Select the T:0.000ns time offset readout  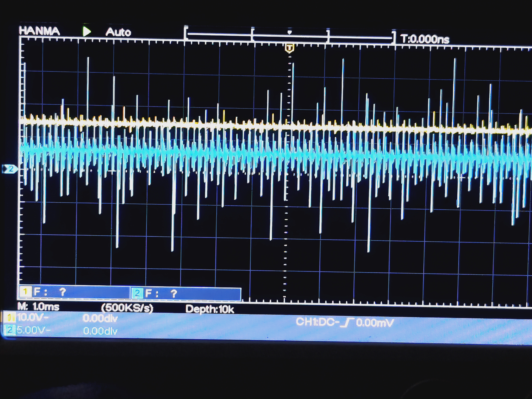(424, 39)
